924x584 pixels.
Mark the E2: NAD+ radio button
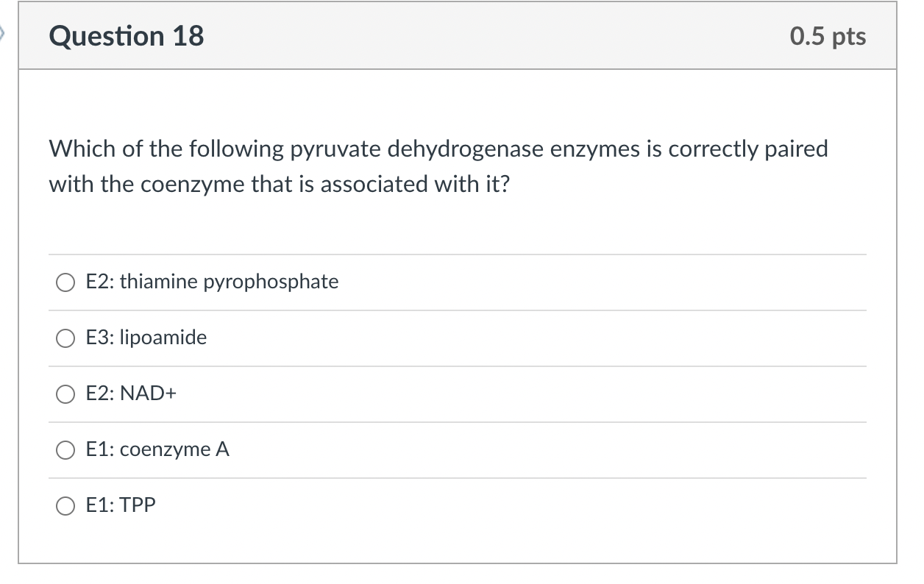66,394
